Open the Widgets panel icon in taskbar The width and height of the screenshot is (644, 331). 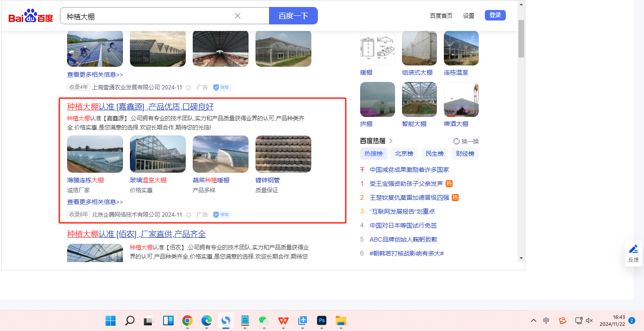pyautogui.click(x=168, y=321)
